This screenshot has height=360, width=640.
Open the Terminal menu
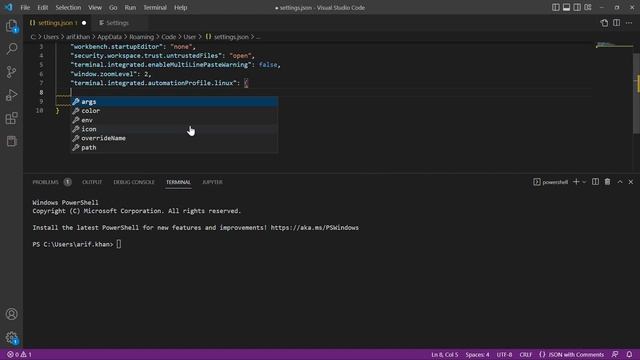click(155, 7)
